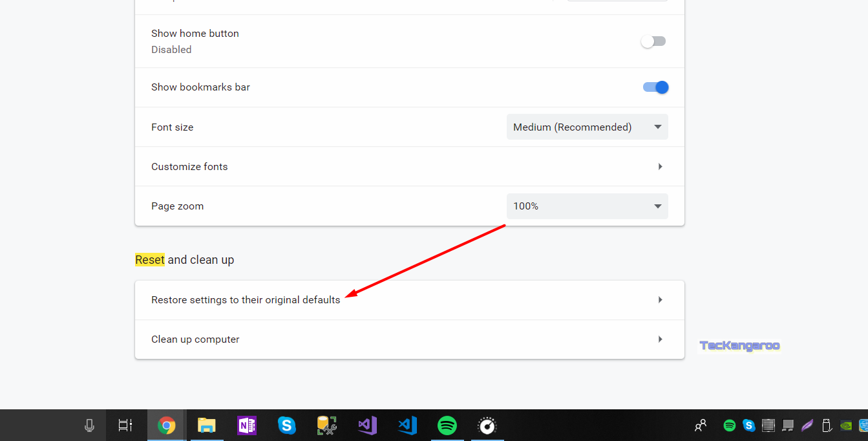This screenshot has height=441, width=868.
Task: Enable the Show home button toggle
Action: coord(653,41)
